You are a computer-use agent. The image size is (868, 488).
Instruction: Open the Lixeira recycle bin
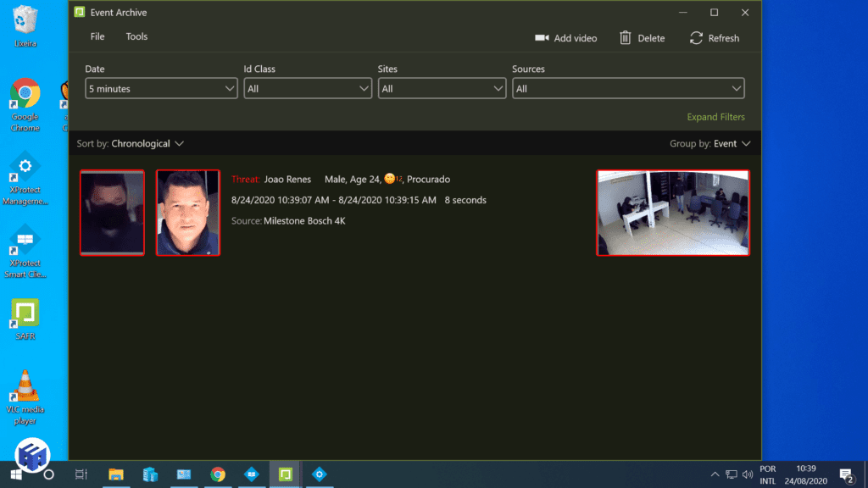[x=25, y=17]
